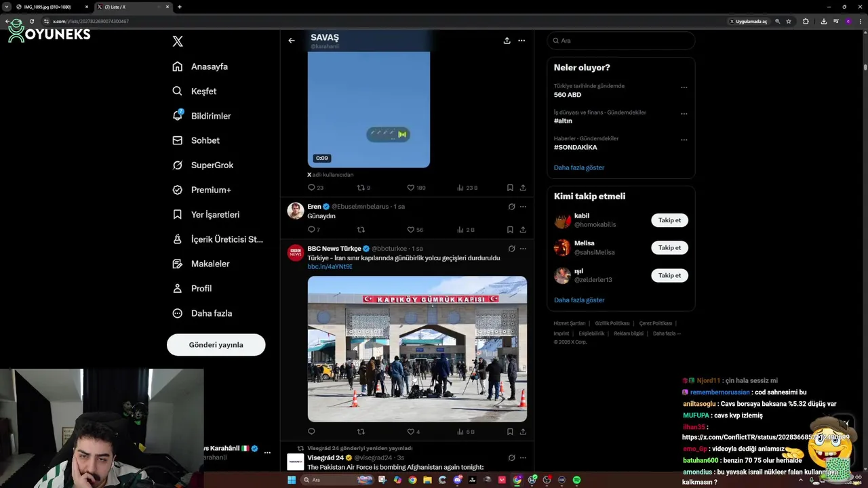Click the X logo in the sidebar

178,41
